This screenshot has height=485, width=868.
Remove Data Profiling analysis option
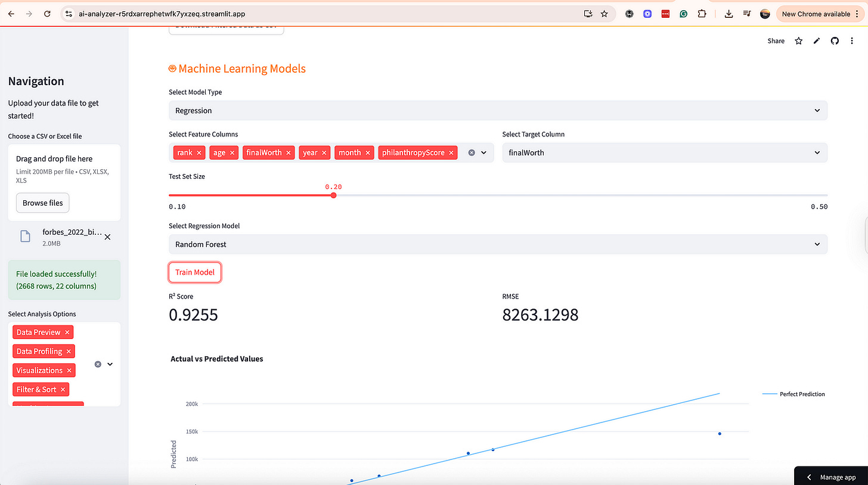69,352
